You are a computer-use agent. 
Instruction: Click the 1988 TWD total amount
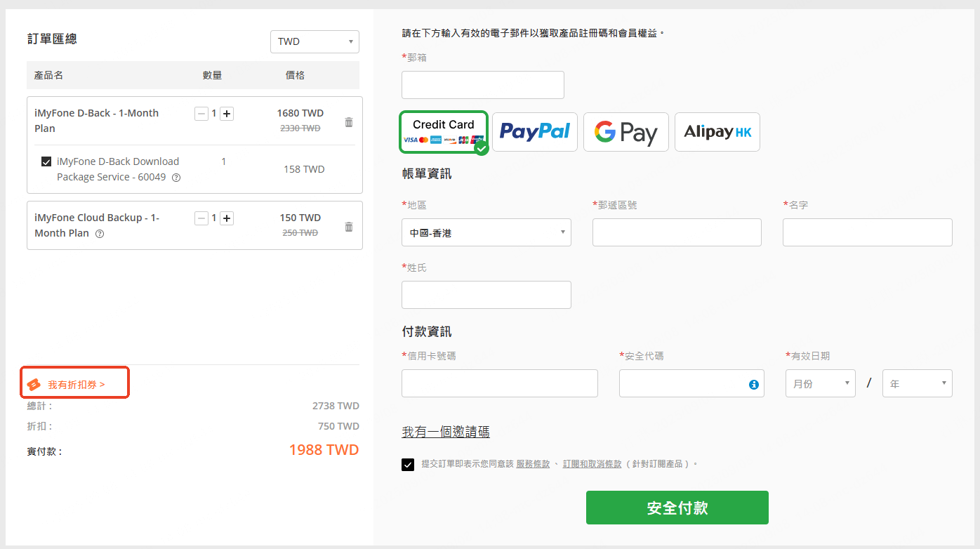(x=324, y=450)
